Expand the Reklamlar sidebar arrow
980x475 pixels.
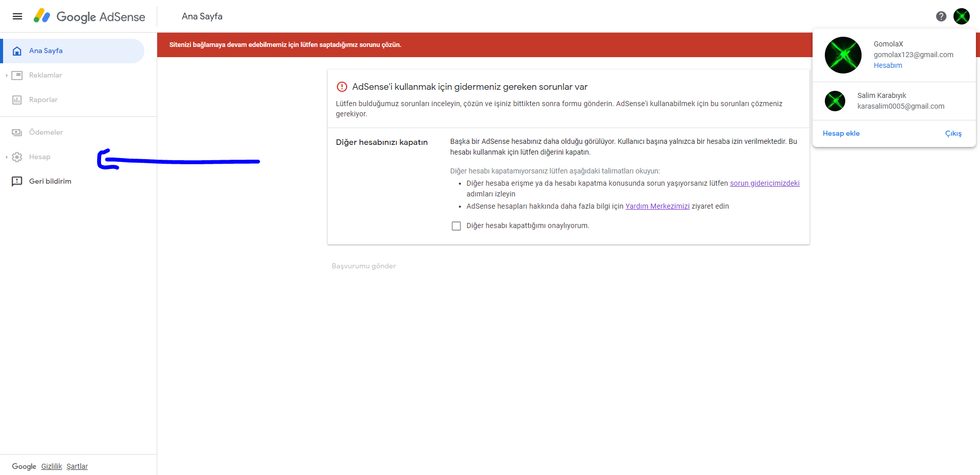point(6,76)
